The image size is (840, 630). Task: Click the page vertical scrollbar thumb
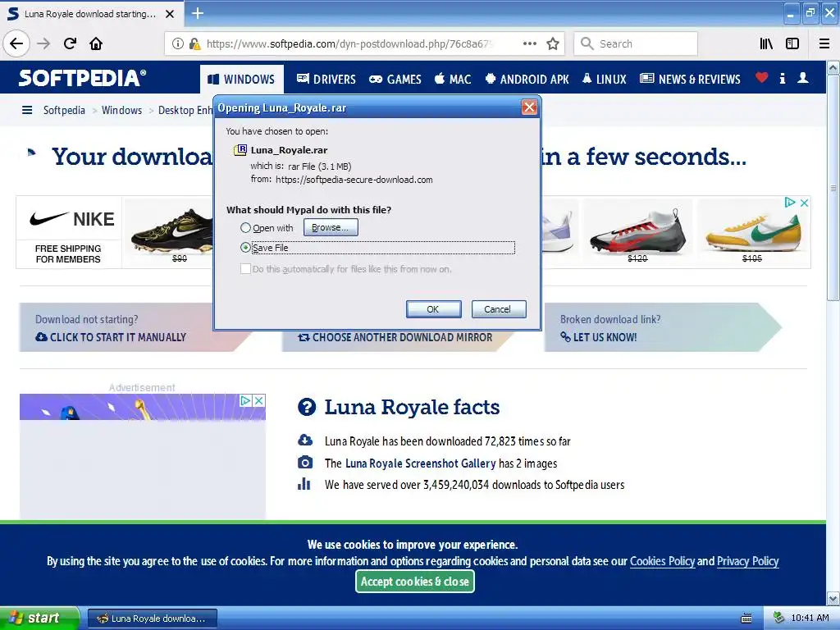833,188
